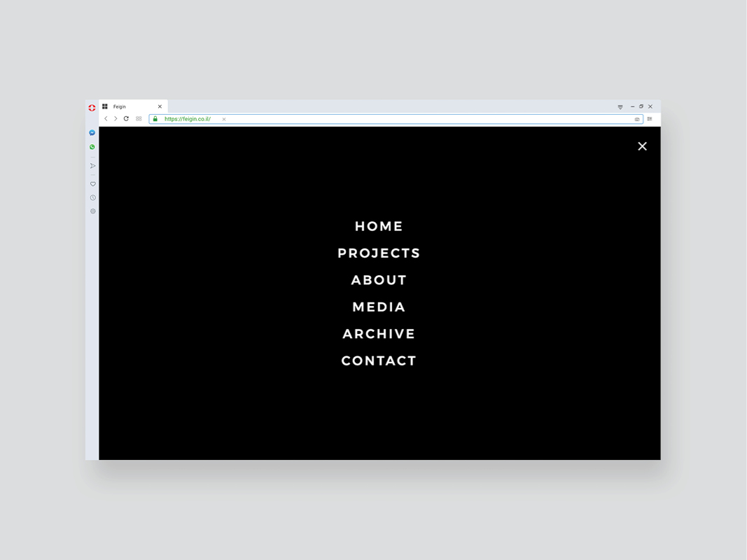Screen dimensions: 747x560
Task: Reload the page with the refresh icon
Action: [x=126, y=118]
